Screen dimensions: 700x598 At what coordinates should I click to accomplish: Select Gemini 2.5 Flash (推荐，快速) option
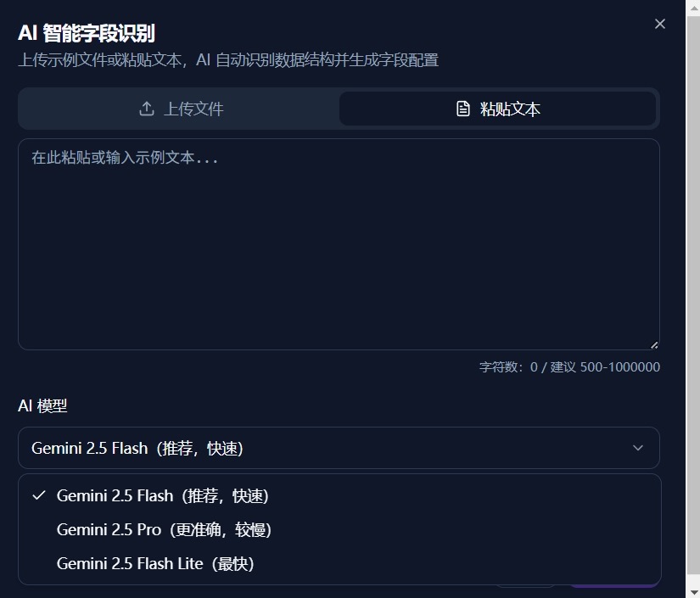(x=339, y=496)
